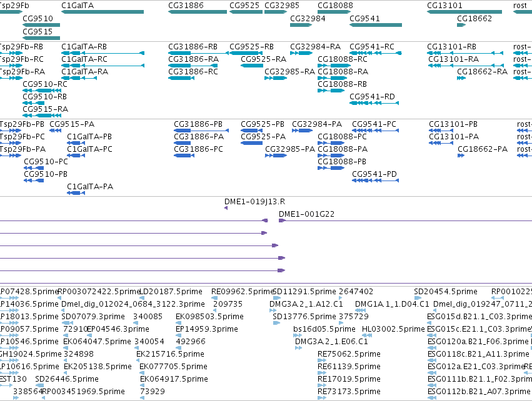The width and height of the screenshot is (532, 401).
Task: Click the CG18088 gene bar
Action: (x=334, y=12)
